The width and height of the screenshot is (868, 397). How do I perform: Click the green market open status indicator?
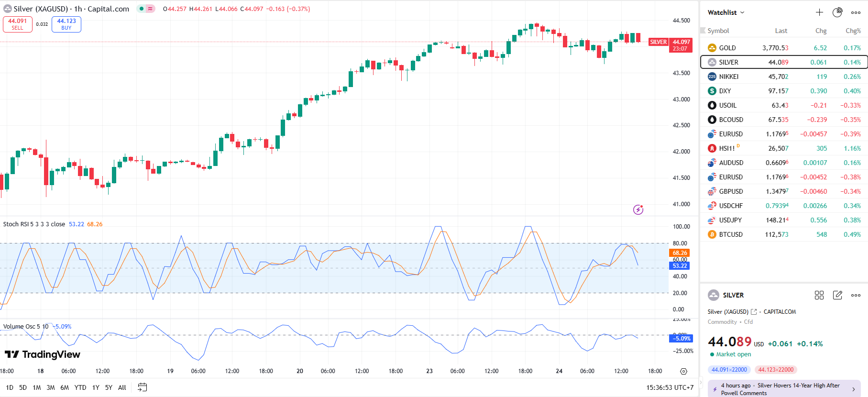pos(712,354)
